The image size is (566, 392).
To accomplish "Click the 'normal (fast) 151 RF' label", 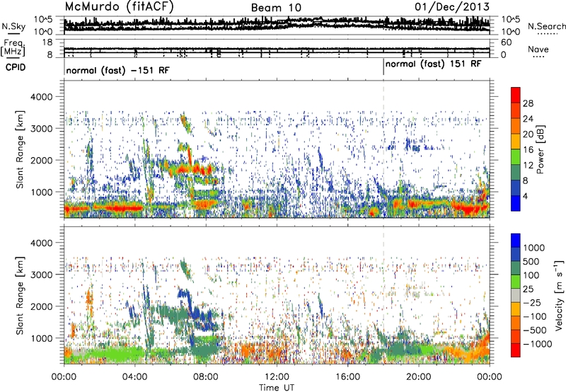I will pyautogui.click(x=433, y=64).
